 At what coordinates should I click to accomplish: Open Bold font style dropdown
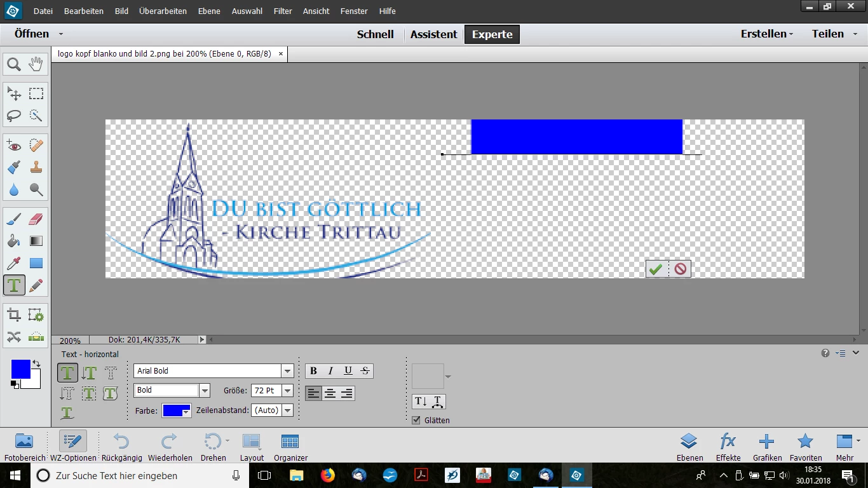[x=205, y=390]
